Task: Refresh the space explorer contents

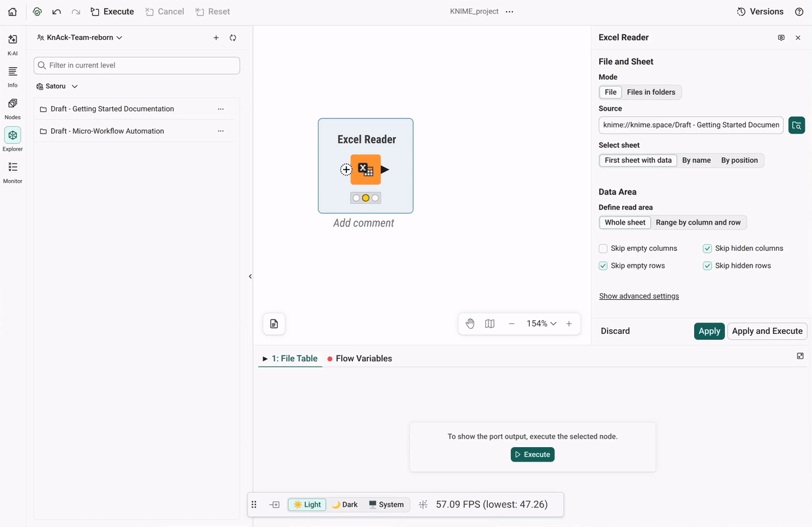Action: 233,38
